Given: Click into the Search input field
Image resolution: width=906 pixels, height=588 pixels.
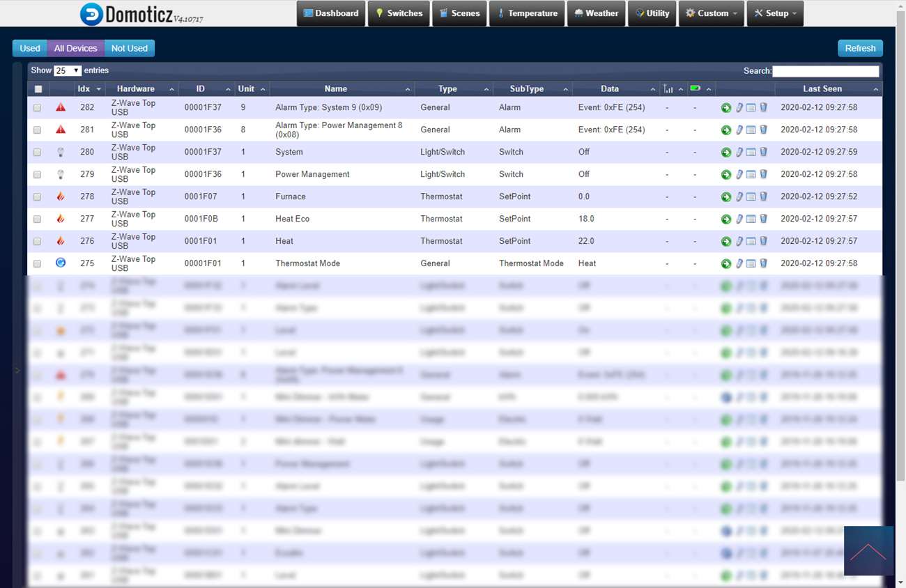Looking at the screenshot, I should [x=825, y=71].
